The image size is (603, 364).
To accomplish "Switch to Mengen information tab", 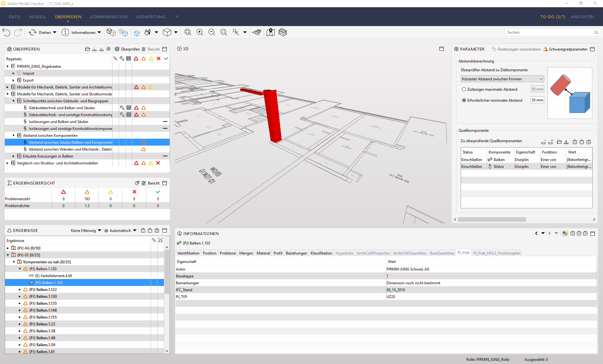I will (x=246, y=253).
